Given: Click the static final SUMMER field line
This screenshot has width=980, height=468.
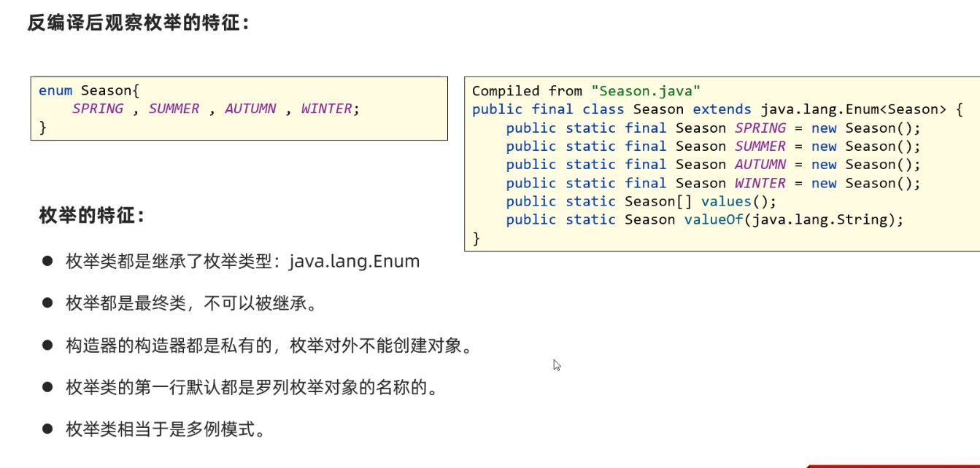Looking at the screenshot, I should click(713, 147).
